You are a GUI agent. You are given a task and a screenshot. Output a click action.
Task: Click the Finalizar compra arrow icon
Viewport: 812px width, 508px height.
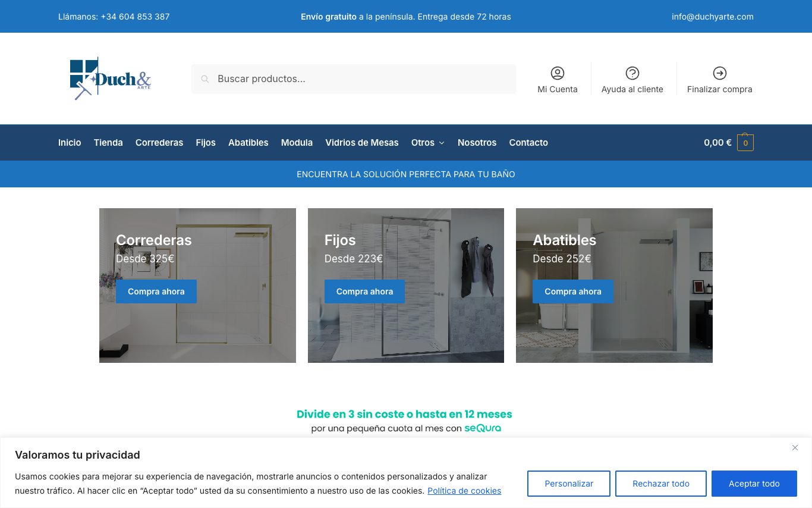point(720,73)
